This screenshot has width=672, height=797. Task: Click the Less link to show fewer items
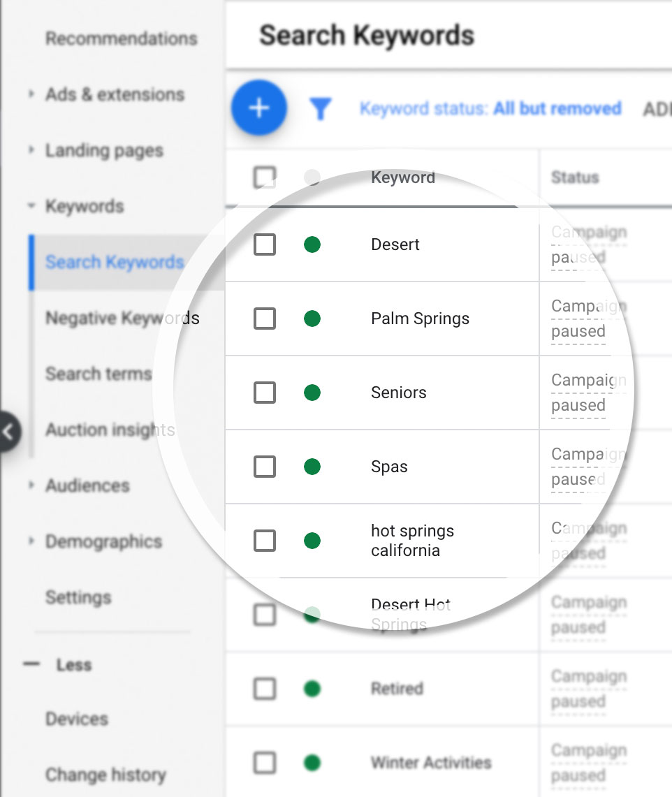(x=74, y=665)
